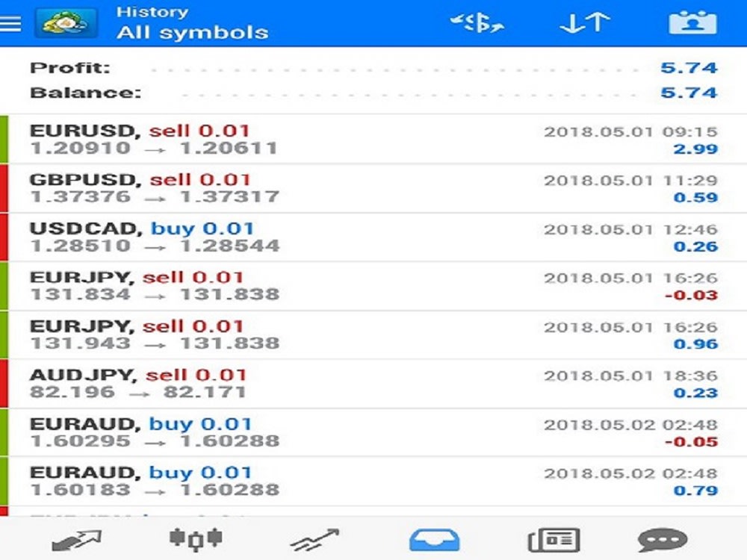Viewport: 747px width, 560px height.
Task: Tap the MetaTrader app logo
Action: [x=66, y=23]
